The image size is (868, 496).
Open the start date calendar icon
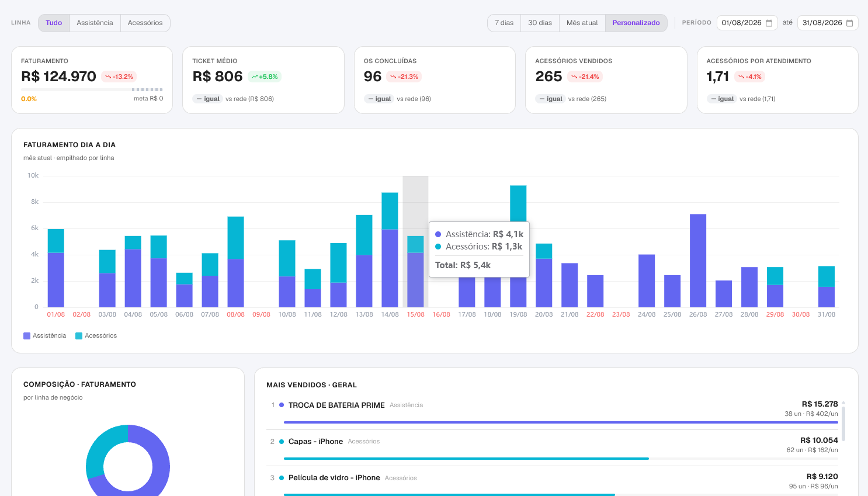769,23
